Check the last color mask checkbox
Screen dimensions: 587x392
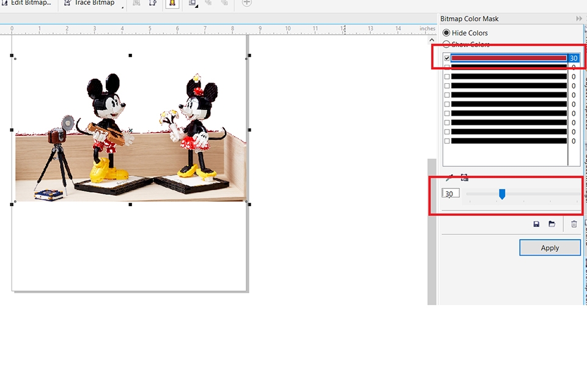pos(447,141)
